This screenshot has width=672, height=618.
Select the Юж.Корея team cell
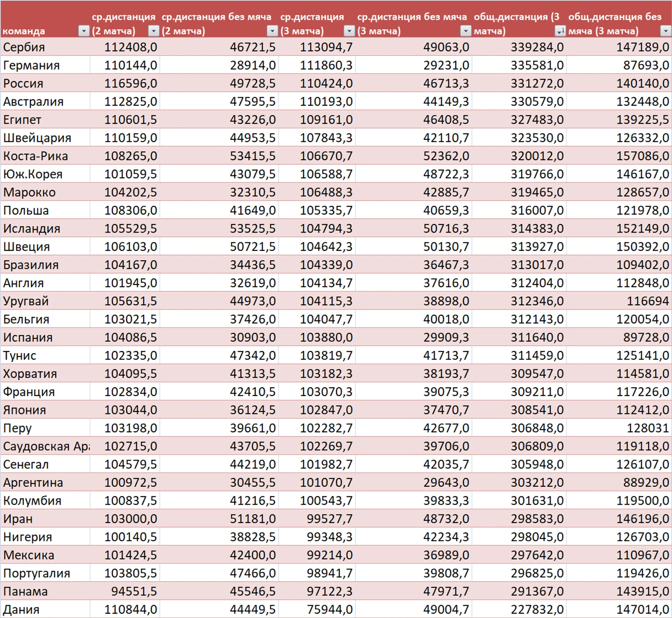click(x=45, y=174)
